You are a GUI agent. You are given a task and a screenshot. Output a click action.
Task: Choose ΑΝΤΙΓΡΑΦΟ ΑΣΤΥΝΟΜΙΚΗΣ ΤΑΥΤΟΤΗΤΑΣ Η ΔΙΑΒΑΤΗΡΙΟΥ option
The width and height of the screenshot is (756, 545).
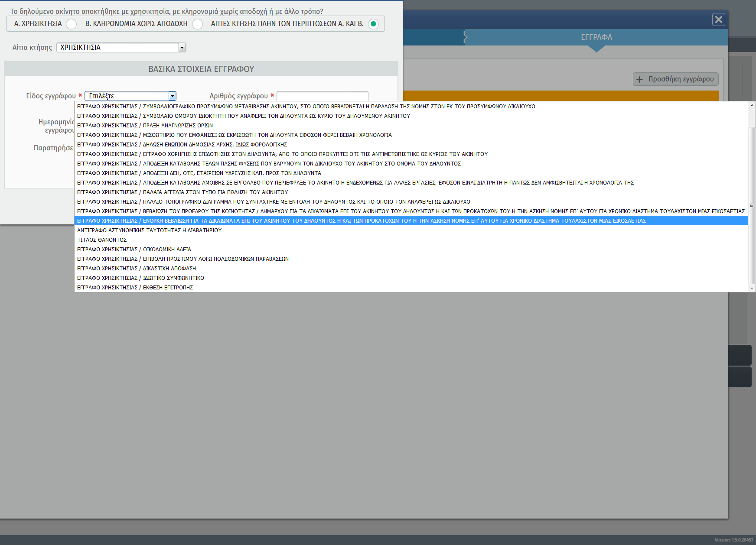149,230
